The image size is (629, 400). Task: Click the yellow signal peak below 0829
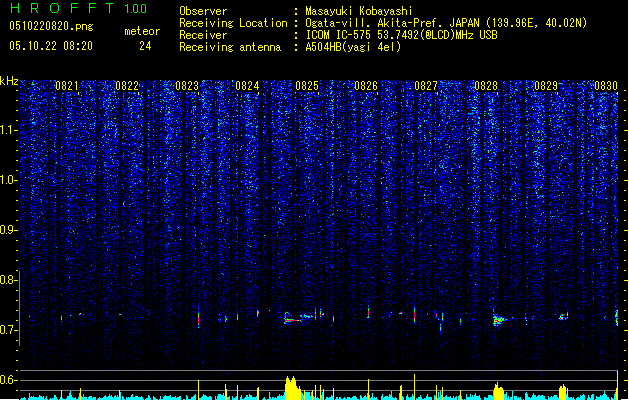click(x=563, y=392)
